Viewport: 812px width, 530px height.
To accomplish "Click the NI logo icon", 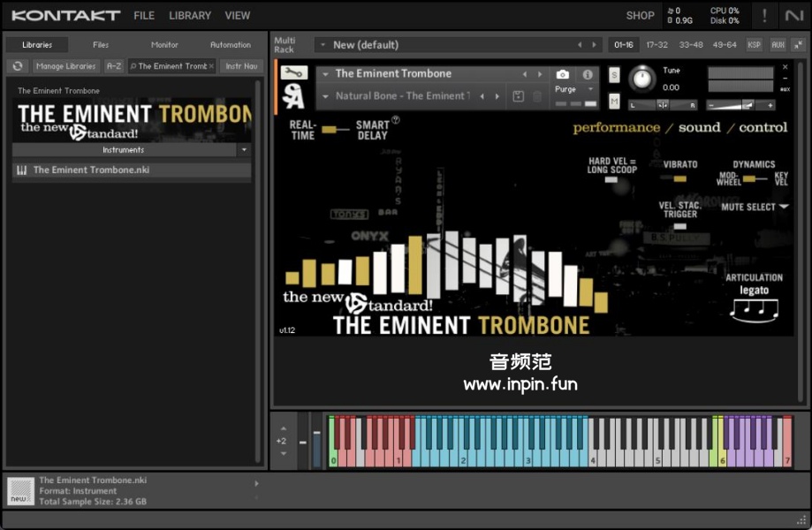I will (793, 16).
